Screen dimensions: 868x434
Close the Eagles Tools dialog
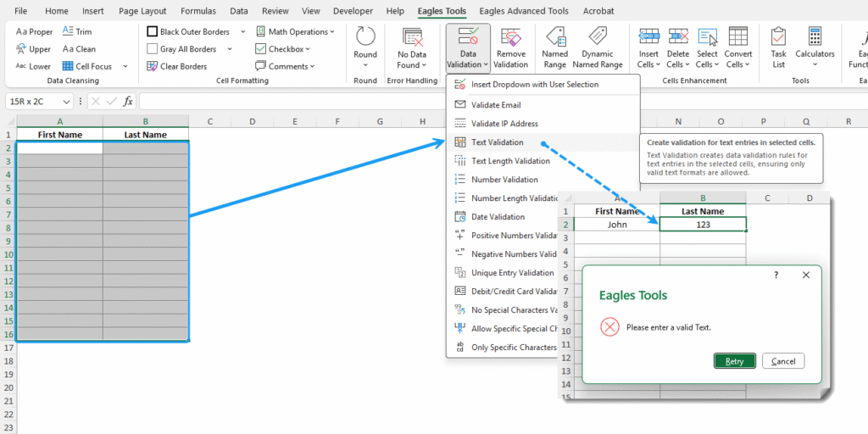click(806, 275)
